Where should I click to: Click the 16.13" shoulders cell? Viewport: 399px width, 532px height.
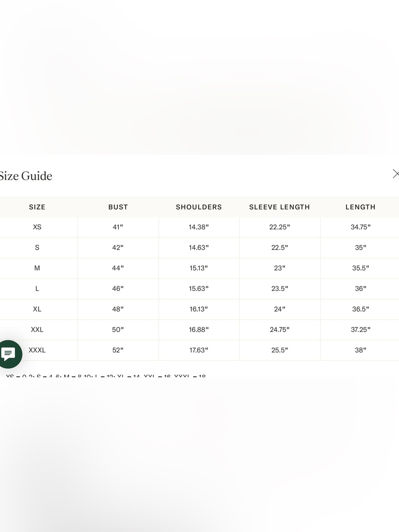coord(199,309)
